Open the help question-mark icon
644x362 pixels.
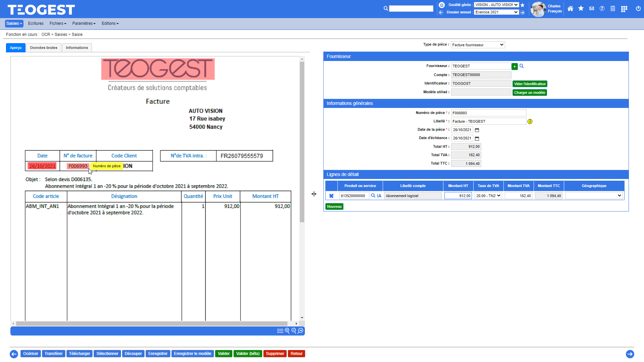coord(602,8)
